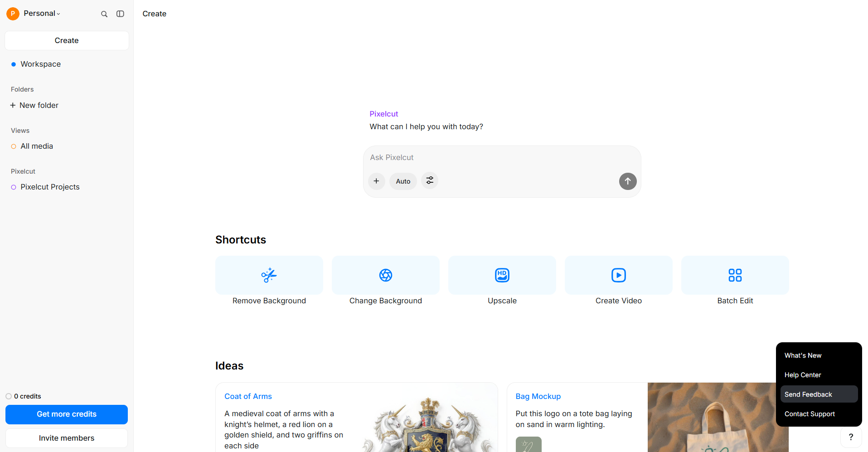Select Send Feedback from help menu
The width and height of the screenshot is (868, 452).
pyautogui.click(x=819, y=394)
